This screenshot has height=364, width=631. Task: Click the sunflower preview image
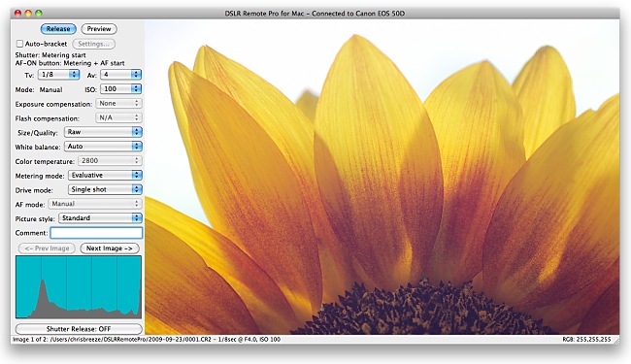tap(382, 178)
